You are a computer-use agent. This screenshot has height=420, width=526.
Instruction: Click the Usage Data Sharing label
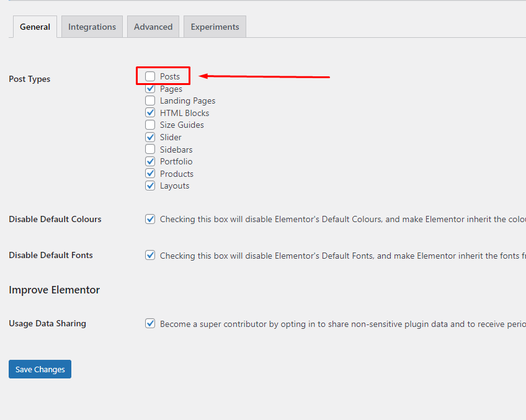(x=47, y=324)
